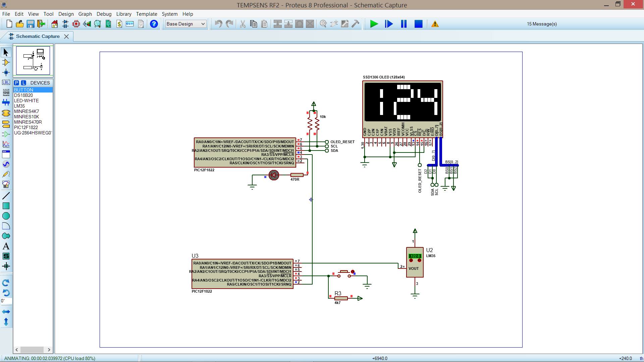Image resolution: width=644 pixels, height=362 pixels.
Task: Go to the Home Page icon
Action: (55, 24)
